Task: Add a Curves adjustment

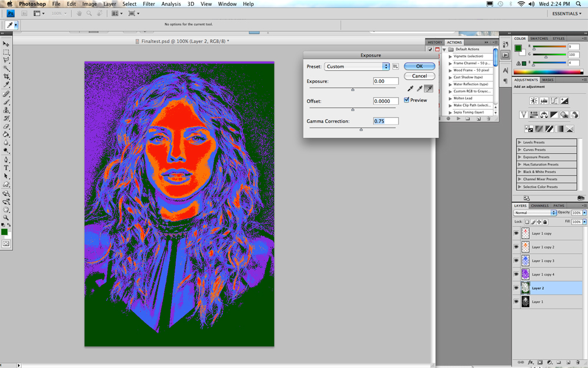Action: 554,101
